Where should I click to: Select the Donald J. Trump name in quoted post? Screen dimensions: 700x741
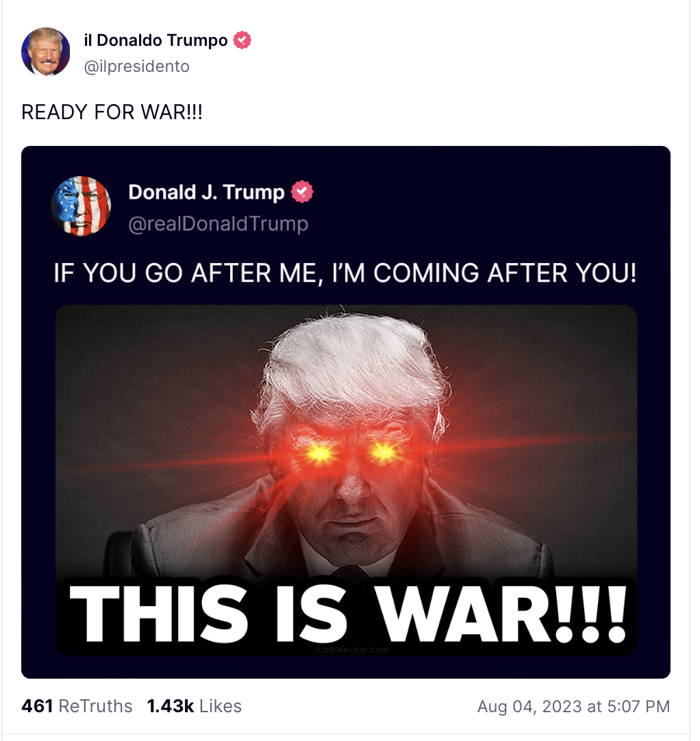pyautogui.click(x=207, y=192)
